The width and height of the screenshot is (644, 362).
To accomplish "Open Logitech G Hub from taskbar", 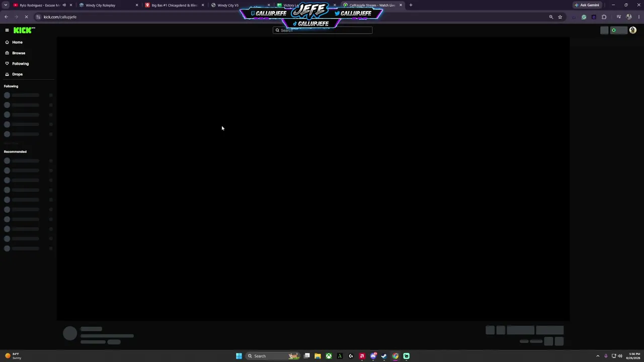I will (x=351, y=356).
